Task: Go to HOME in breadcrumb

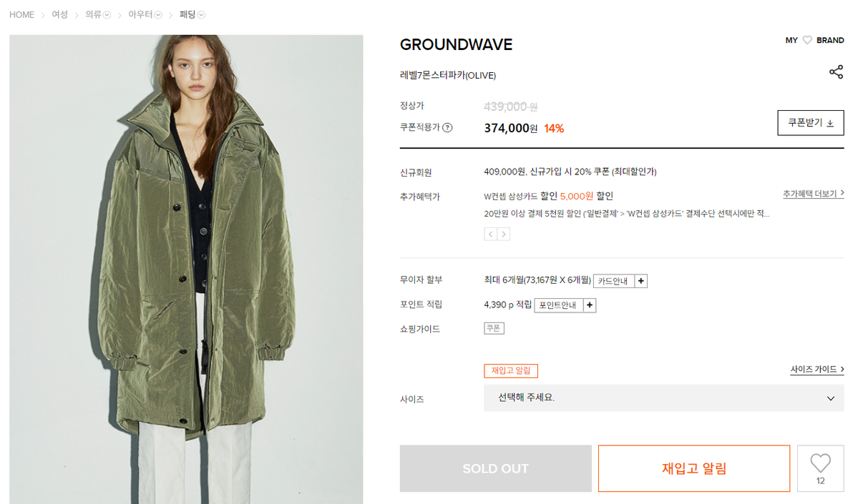Action: point(22,15)
